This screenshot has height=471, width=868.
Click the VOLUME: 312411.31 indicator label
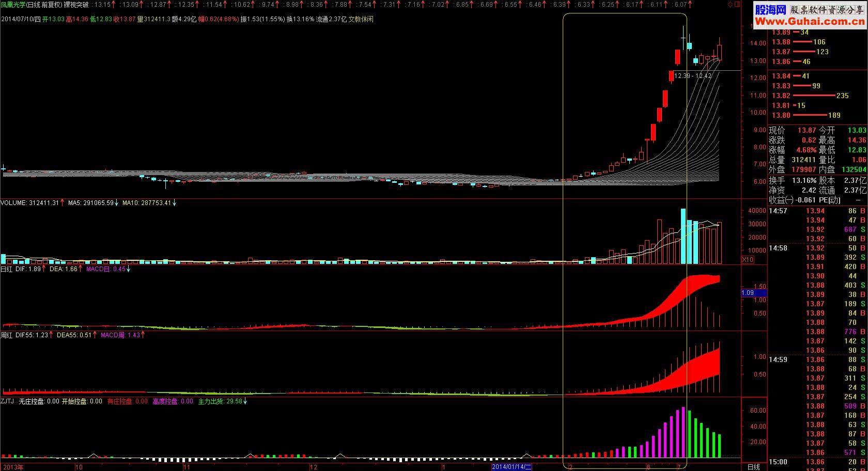pos(30,203)
